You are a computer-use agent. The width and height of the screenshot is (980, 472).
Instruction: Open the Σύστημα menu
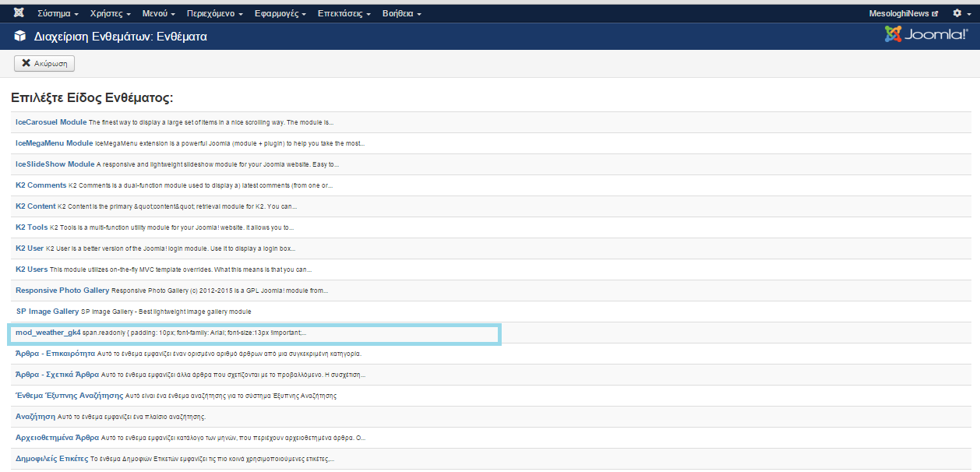pos(58,14)
